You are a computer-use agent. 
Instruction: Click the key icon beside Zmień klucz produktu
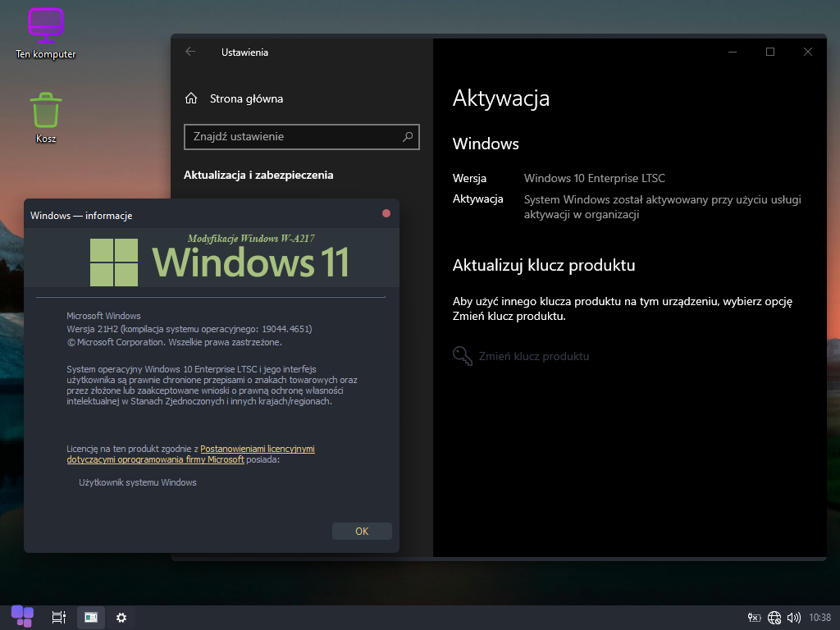(463, 356)
